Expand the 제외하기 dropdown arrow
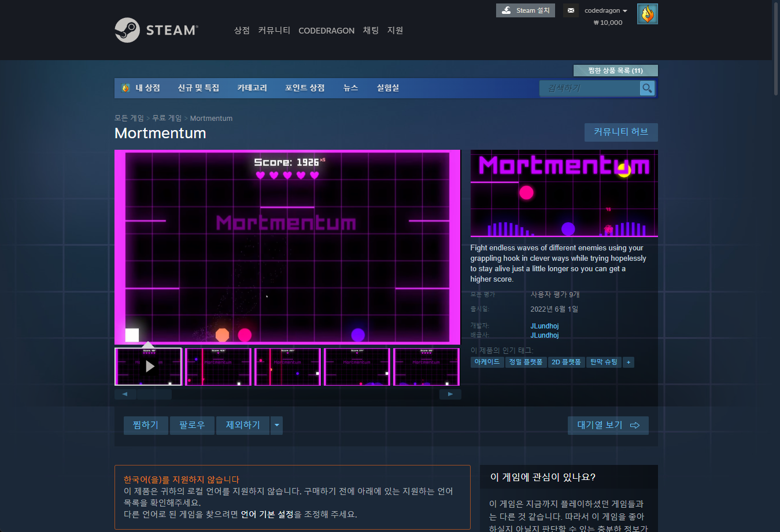780x532 pixels. click(277, 425)
